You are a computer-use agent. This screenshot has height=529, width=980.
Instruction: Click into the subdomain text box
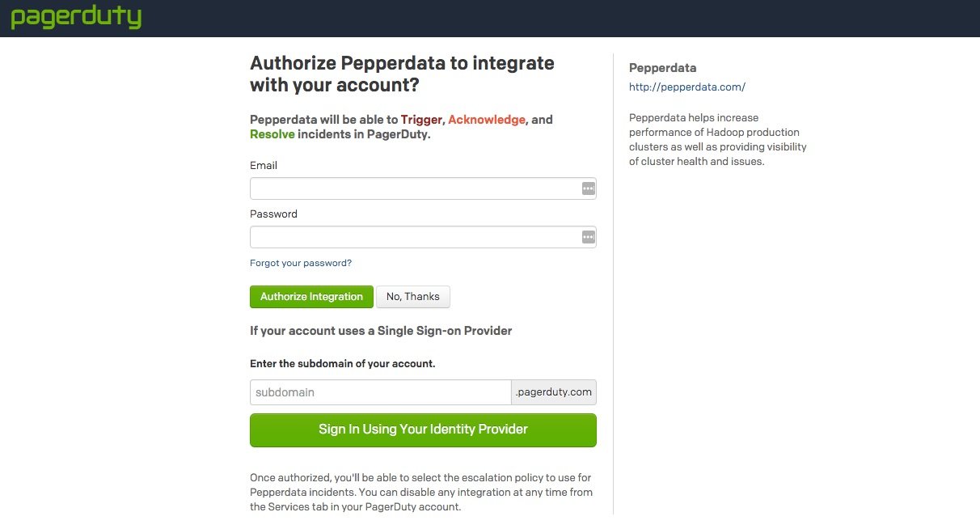[x=380, y=392]
